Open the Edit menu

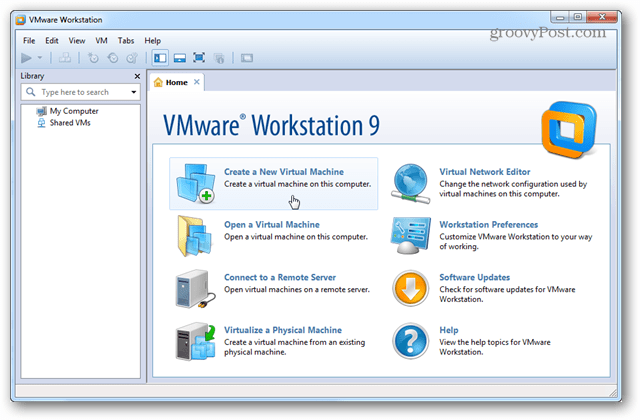(52, 40)
